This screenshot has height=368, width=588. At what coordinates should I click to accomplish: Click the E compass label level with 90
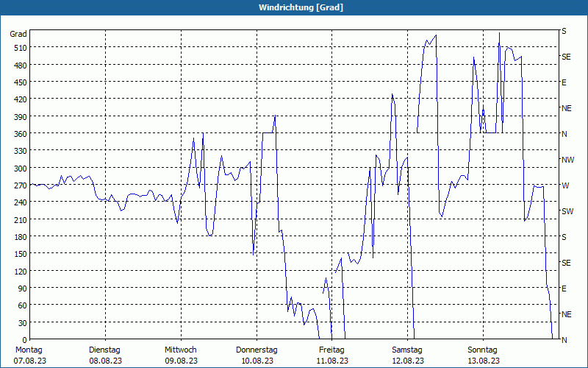coord(564,289)
